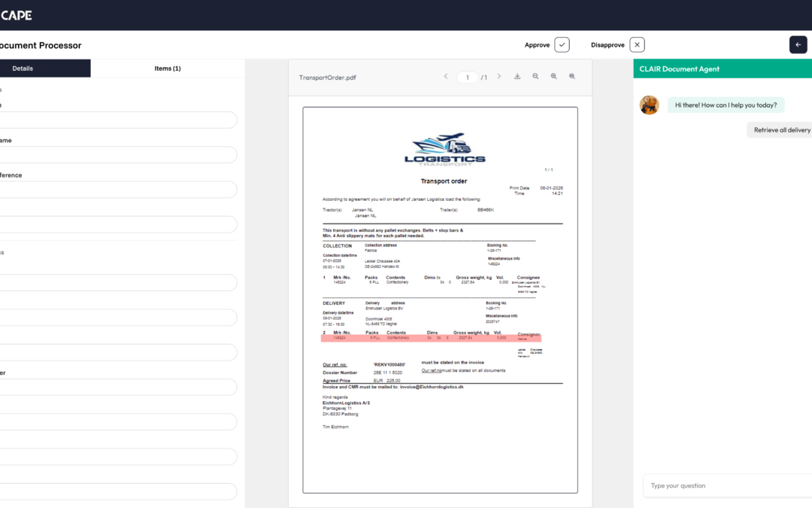Click the 'Transport order' heading in the PDF
Image resolution: width=812 pixels, height=508 pixels.
coord(444,181)
